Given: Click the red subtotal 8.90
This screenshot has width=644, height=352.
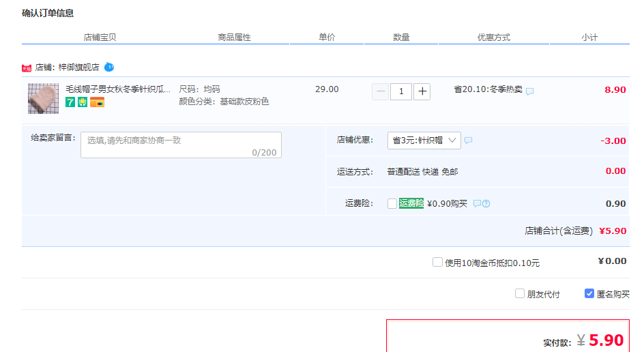Looking at the screenshot, I should 615,89.
